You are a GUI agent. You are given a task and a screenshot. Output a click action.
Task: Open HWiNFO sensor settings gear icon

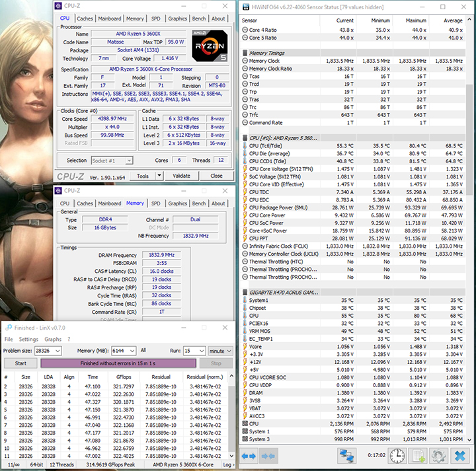click(438, 456)
